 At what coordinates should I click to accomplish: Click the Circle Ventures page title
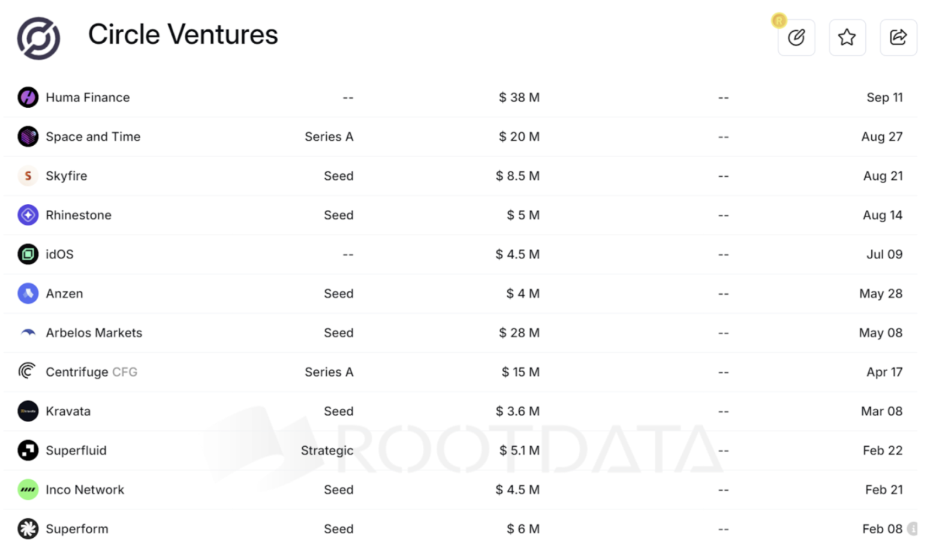click(x=183, y=35)
